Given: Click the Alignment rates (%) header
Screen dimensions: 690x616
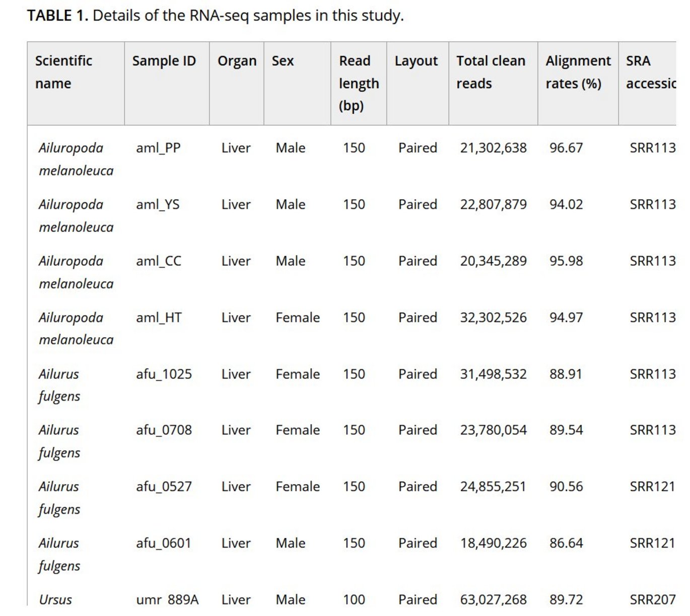Looking at the screenshot, I should click(578, 72).
